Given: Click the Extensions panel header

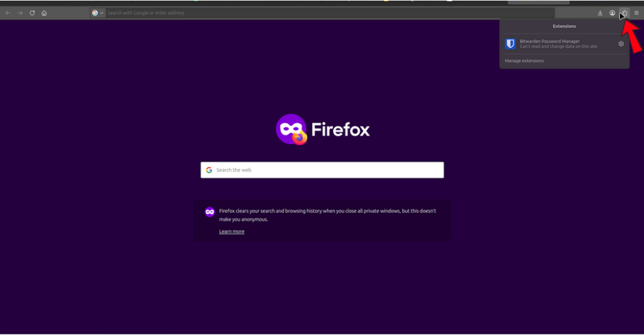Looking at the screenshot, I should click(x=564, y=26).
